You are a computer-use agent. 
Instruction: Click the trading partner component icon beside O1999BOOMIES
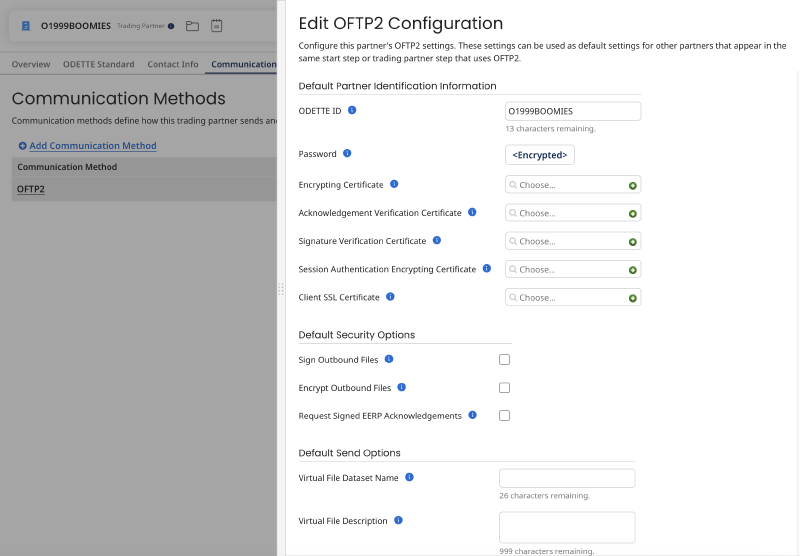tap(26, 26)
